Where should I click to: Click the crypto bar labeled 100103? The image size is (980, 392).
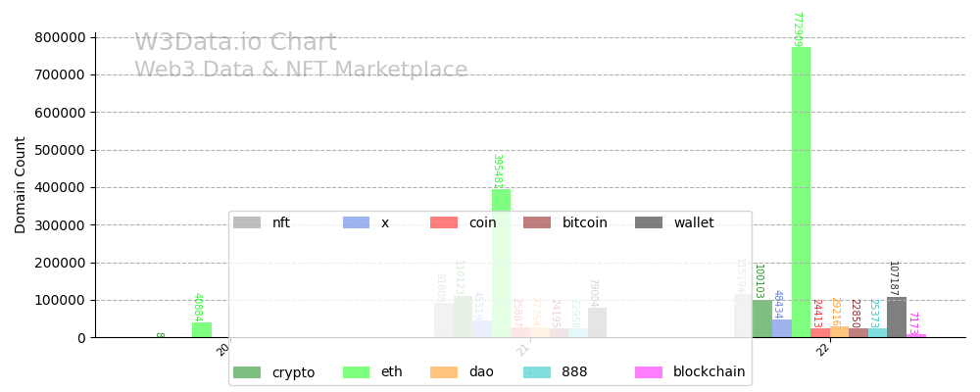[x=762, y=318]
